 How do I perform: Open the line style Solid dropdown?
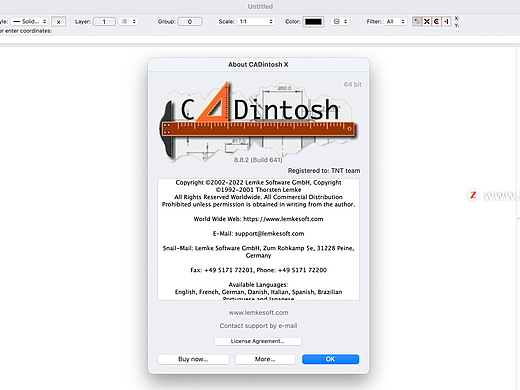(x=30, y=22)
